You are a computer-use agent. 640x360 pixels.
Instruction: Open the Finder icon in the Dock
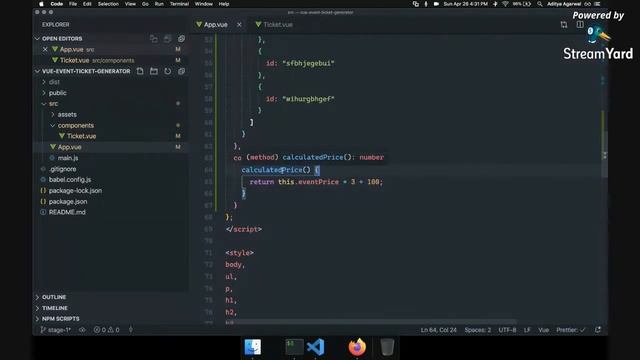(253, 347)
